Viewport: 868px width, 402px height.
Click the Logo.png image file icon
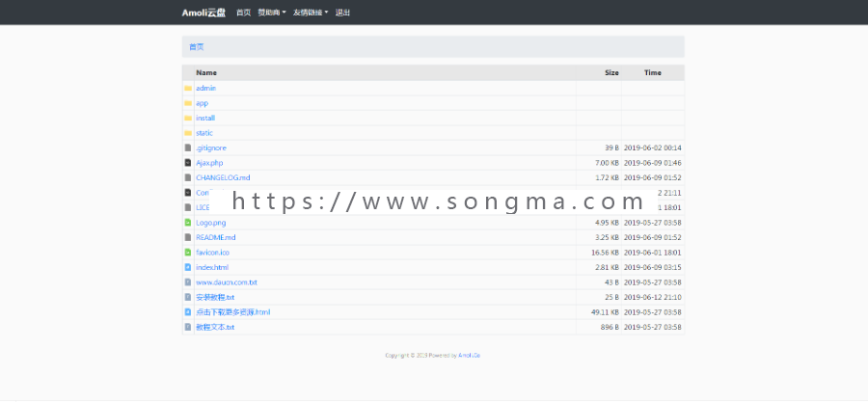pos(188,223)
